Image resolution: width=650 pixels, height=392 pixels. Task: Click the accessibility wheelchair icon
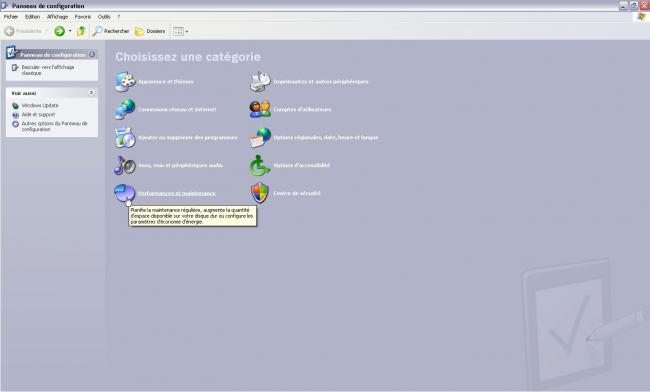tap(260, 165)
